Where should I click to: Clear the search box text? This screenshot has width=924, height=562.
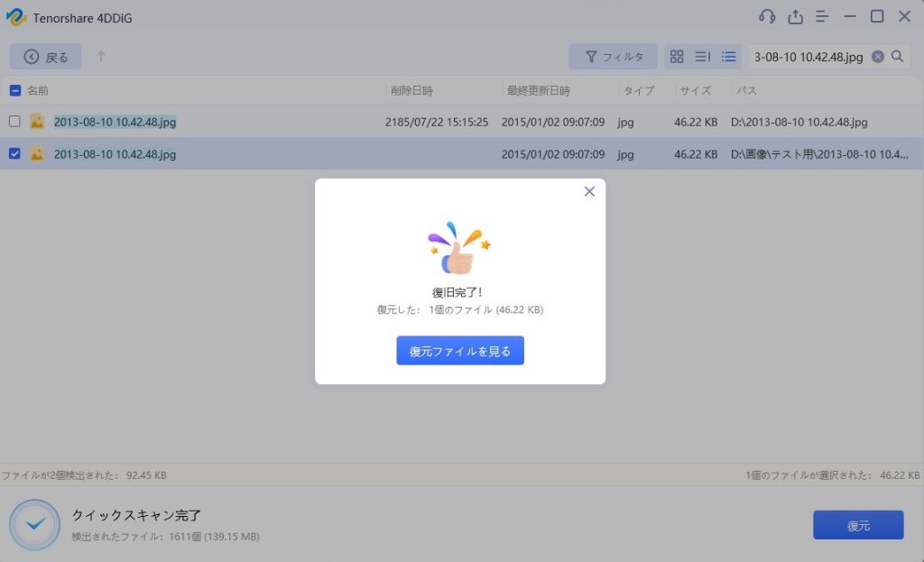tap(878, 57)
